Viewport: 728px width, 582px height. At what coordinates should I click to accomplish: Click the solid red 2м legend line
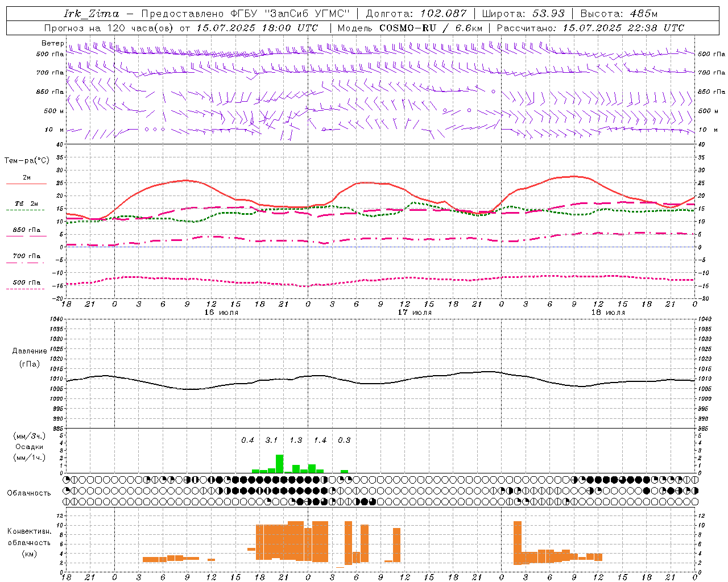coord(26,184)
